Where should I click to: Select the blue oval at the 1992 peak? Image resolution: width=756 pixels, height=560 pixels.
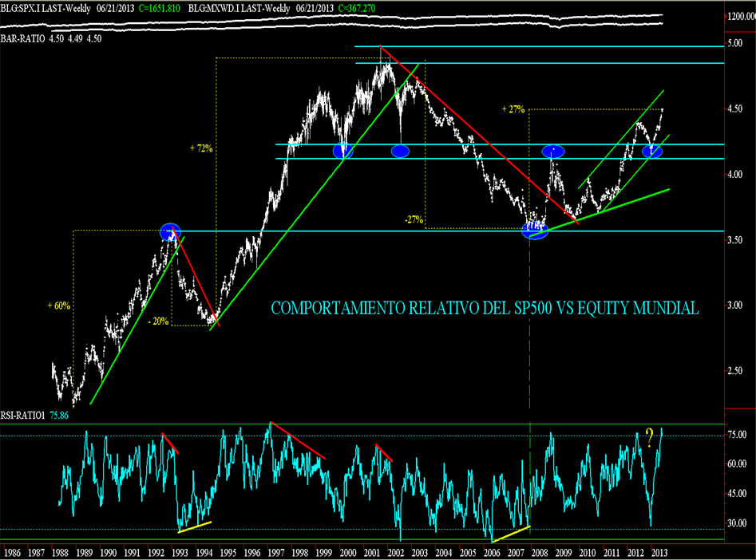pos(170,232)
